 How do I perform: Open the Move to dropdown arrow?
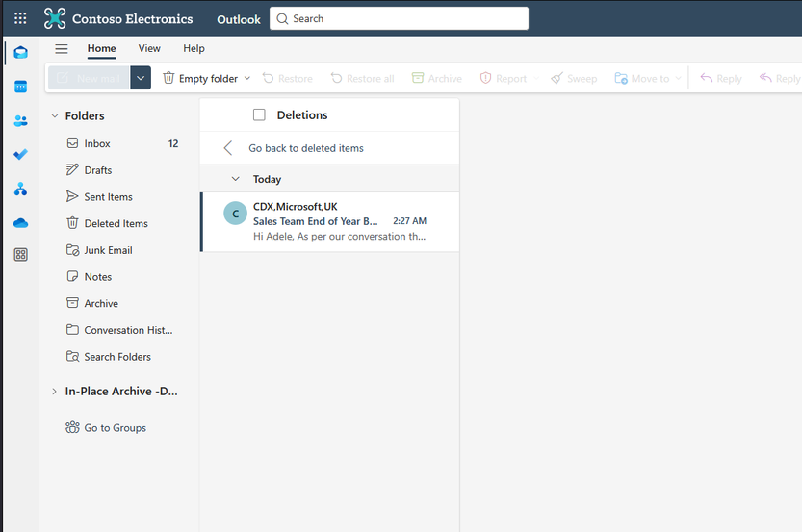678,78
